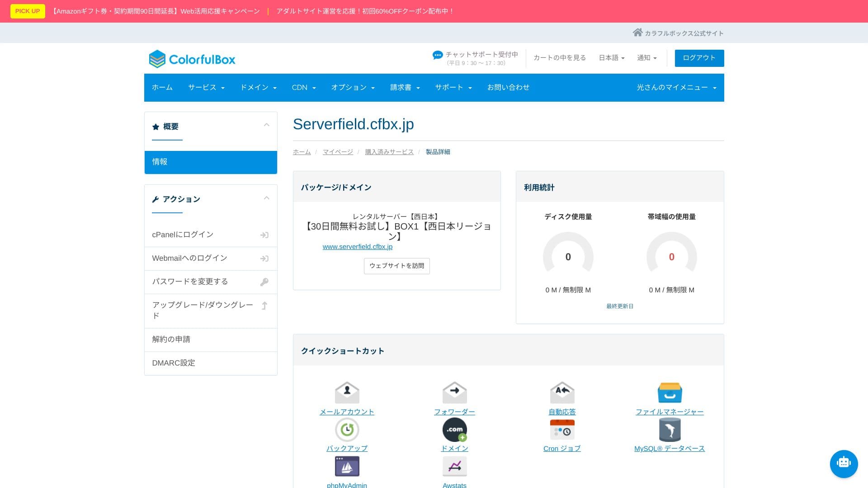Open the phpMyAdmin sailboat icon

pyautogui.click(x=347, y=466)
